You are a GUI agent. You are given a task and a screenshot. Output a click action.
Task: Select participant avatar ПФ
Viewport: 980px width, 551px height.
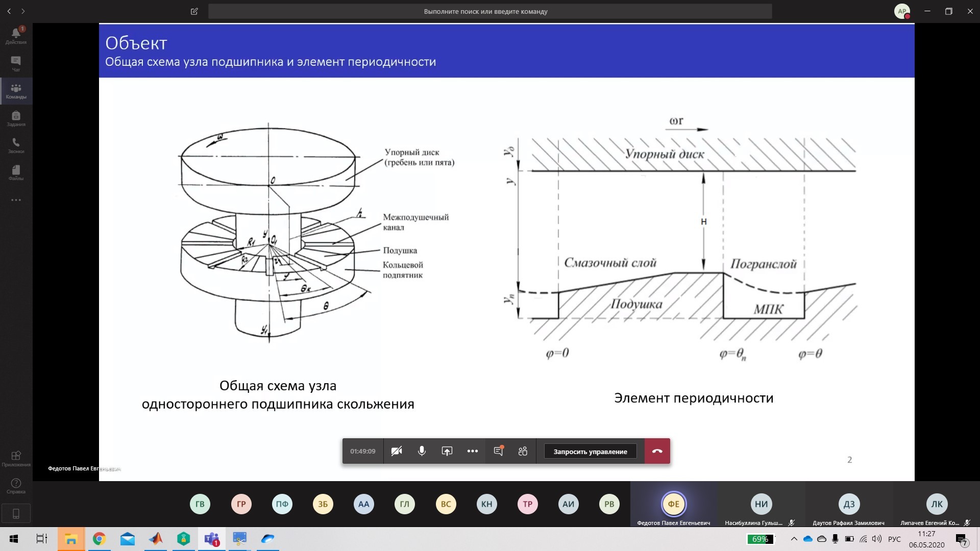282,504
